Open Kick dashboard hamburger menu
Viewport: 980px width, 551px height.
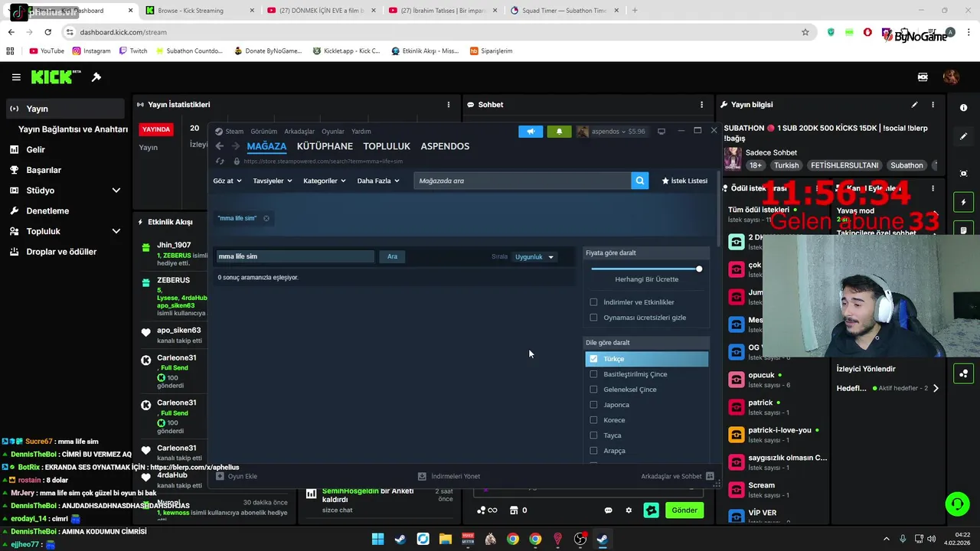click(x=16, y=77)
